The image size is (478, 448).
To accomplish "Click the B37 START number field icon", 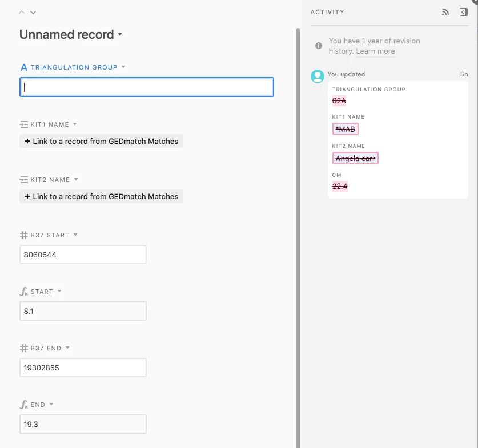I will [24, 235].
